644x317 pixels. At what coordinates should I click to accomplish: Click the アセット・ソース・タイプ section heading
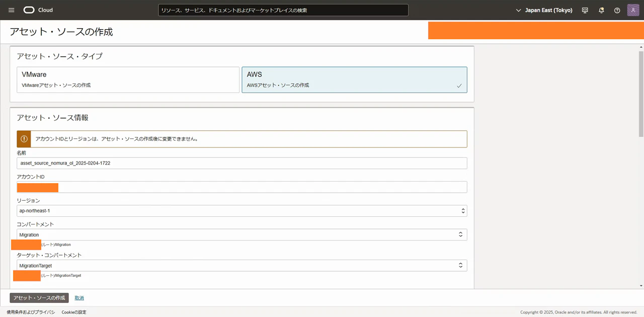(59, 56)
